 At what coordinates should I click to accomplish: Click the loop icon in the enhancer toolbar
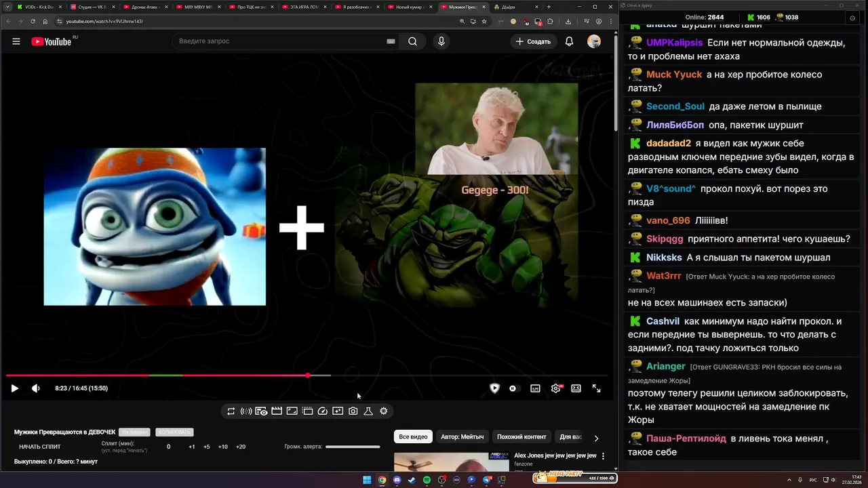tap(231, 411)
